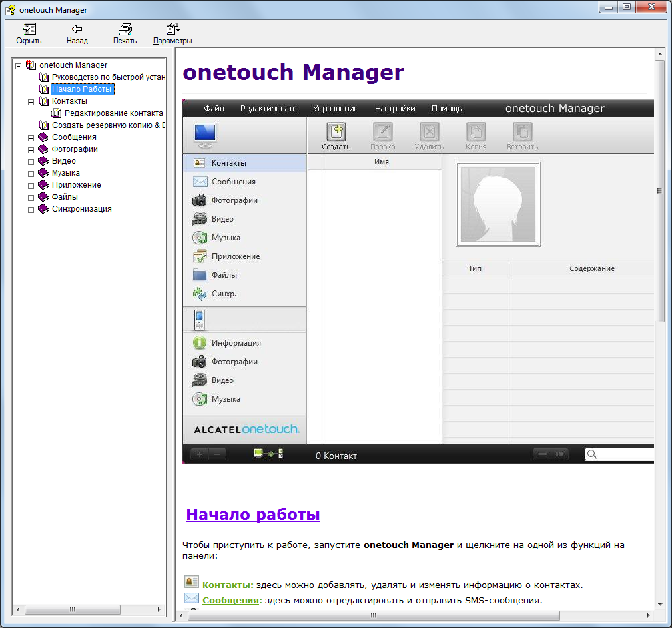Click Настройки in the pictured app menu
672x628 pixels.
[x=395, y=108]
